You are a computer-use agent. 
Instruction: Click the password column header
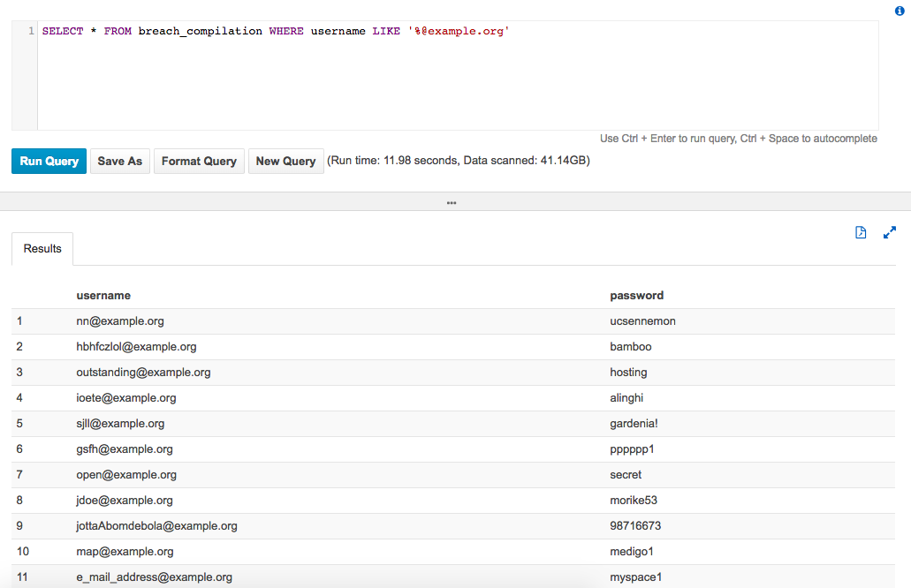(x=636, y=296)
